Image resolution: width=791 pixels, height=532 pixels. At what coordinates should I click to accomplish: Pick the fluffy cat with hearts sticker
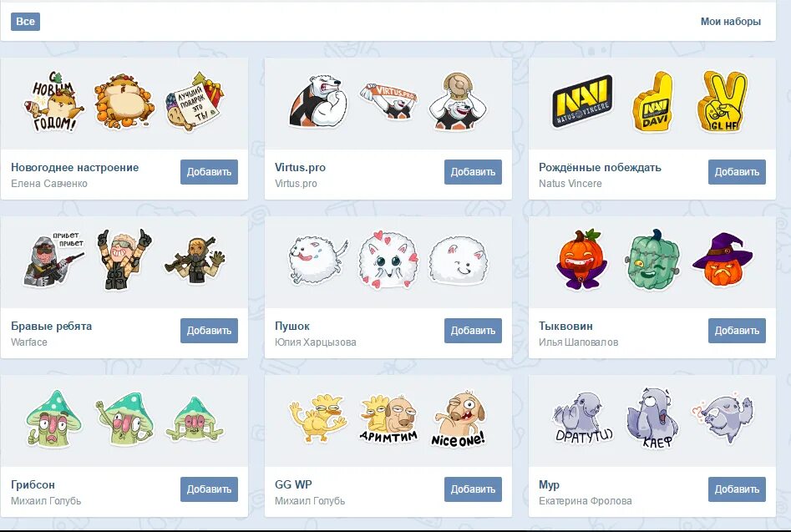click(388, 260)
